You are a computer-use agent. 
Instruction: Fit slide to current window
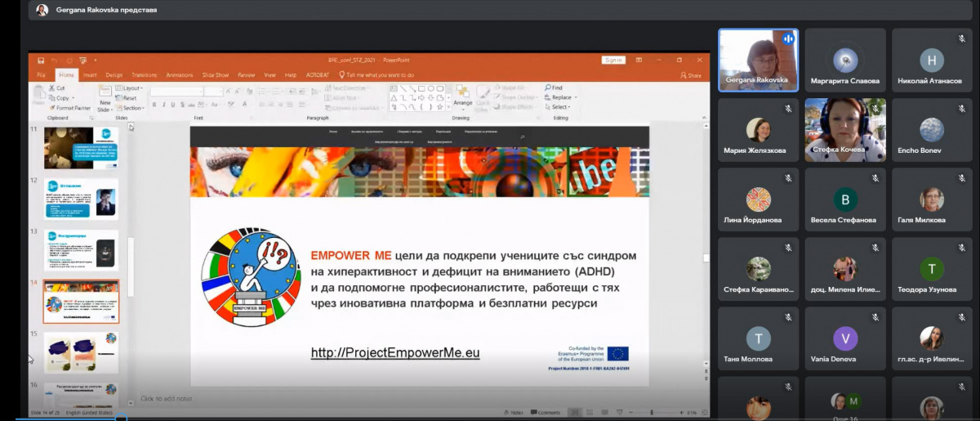pos(703,413)
